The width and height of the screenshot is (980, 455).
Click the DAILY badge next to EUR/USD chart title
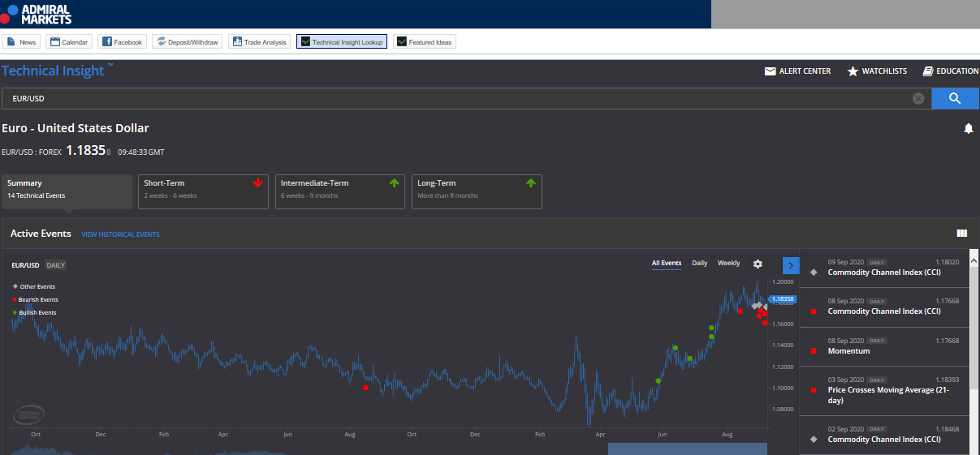(x=56, y=265)
